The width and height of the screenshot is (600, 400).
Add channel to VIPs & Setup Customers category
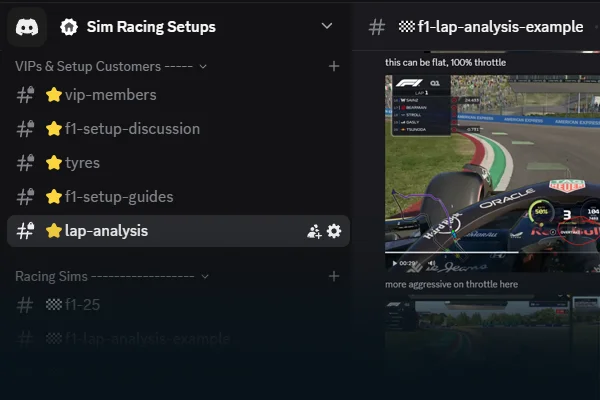tap(334, 66)
